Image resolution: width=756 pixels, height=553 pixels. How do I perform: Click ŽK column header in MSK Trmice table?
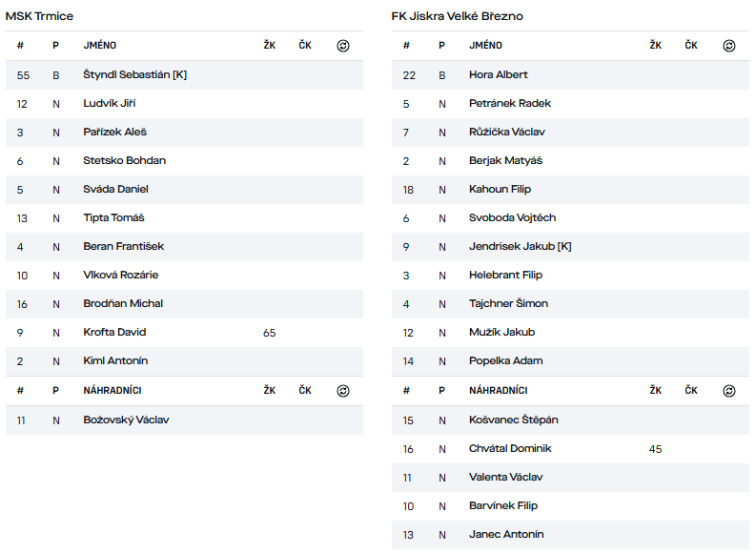pos(270,45)
